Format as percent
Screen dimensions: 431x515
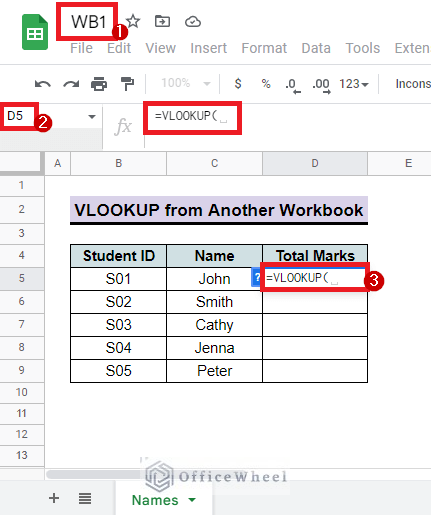pos(266,83)
